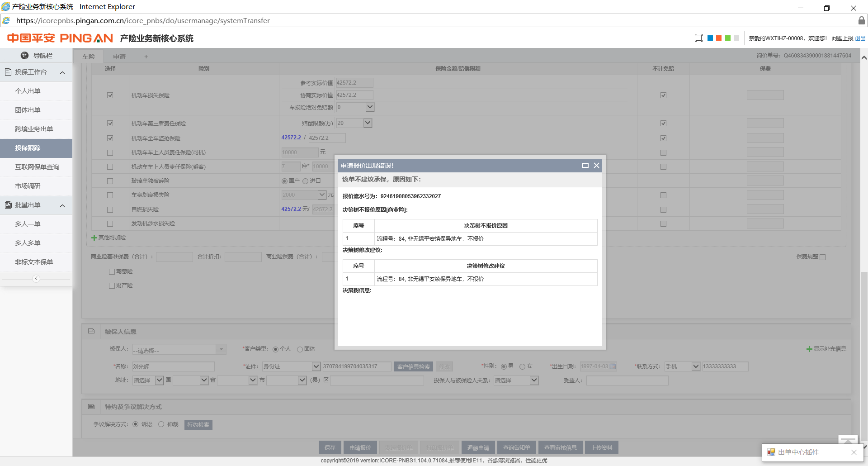Click the green plus for 其他附加险
Viewport: 868px width, 466px height.
point(94,238)
